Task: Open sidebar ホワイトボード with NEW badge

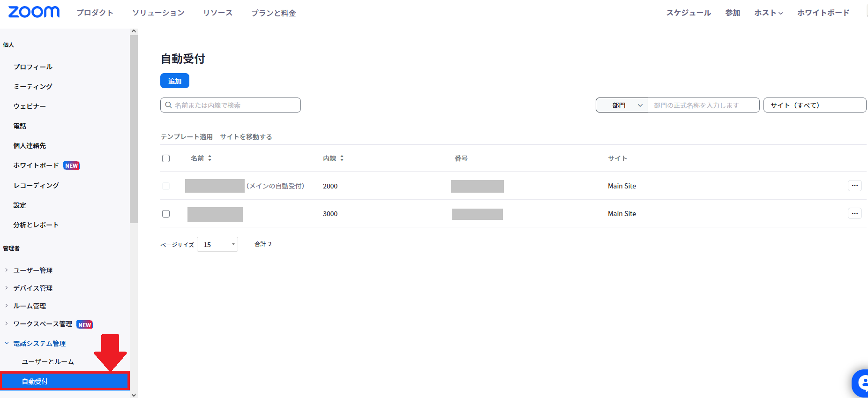Action: point(46,165)
